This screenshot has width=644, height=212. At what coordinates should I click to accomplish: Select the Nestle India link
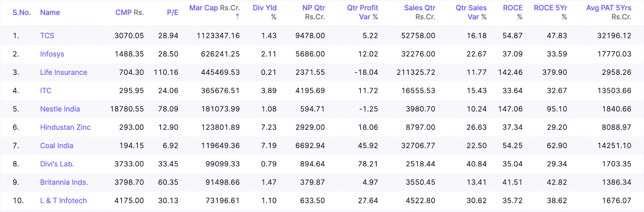(60, 109)
